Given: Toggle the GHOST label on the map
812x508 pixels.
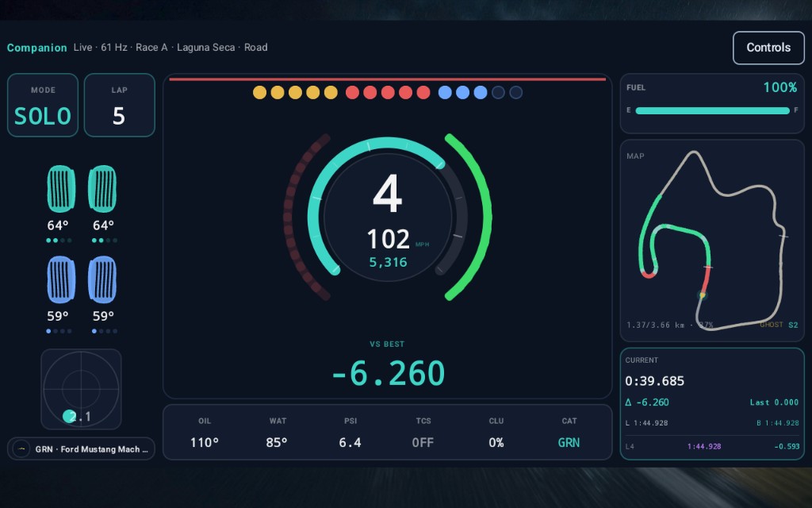Looking at the screenshot, I should click(x=771, y=325).
